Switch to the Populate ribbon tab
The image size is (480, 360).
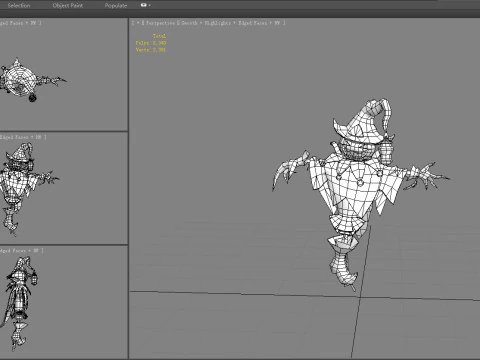(116, 5)
